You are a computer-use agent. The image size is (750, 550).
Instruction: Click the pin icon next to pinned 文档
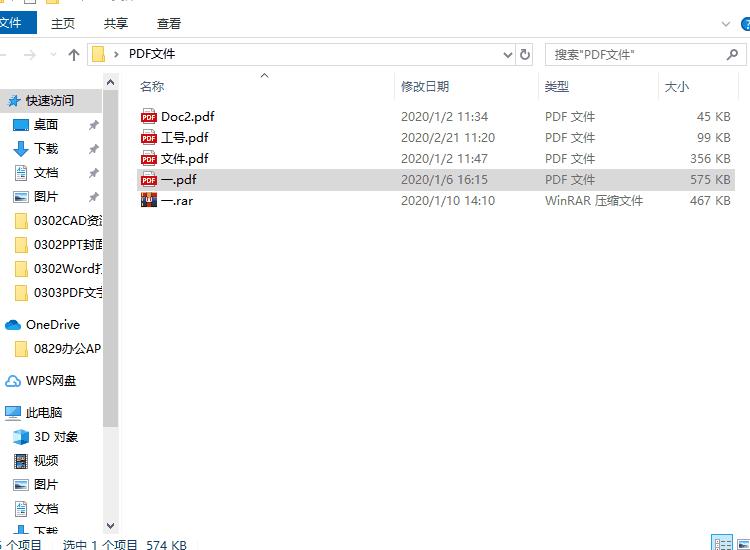pos(93,173)
